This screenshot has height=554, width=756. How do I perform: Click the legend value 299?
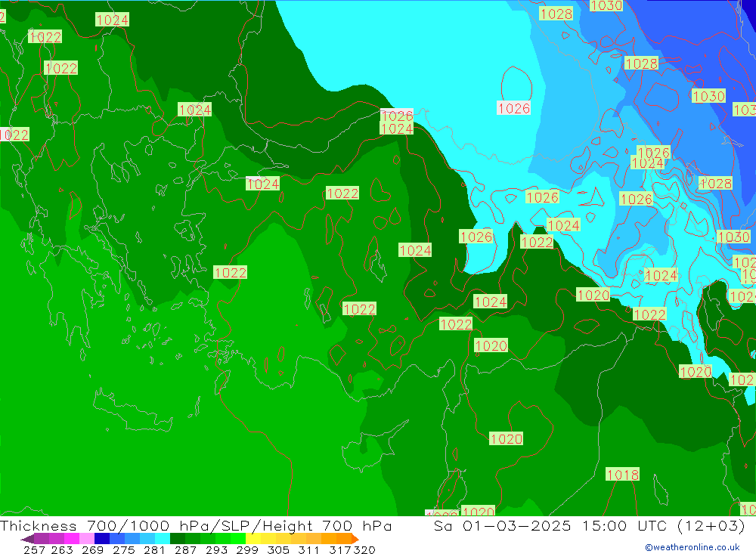tap(247, 549)
